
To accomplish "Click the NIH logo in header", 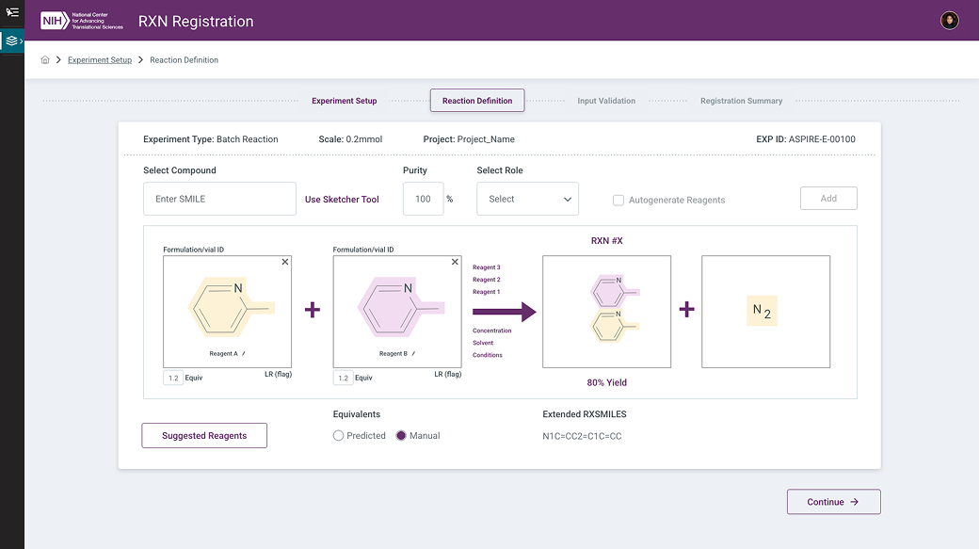I will [x=55, y=21].
